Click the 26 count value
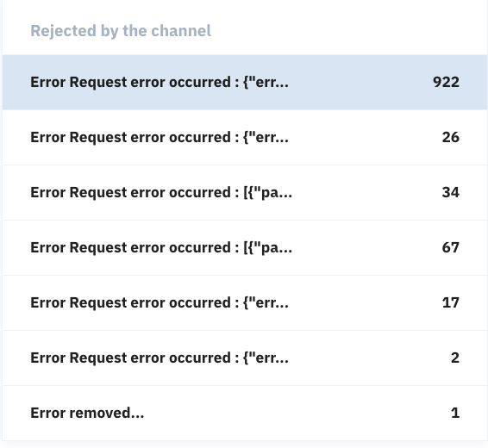Viewport: 488px width, 448px height. (x=450, y=138)
